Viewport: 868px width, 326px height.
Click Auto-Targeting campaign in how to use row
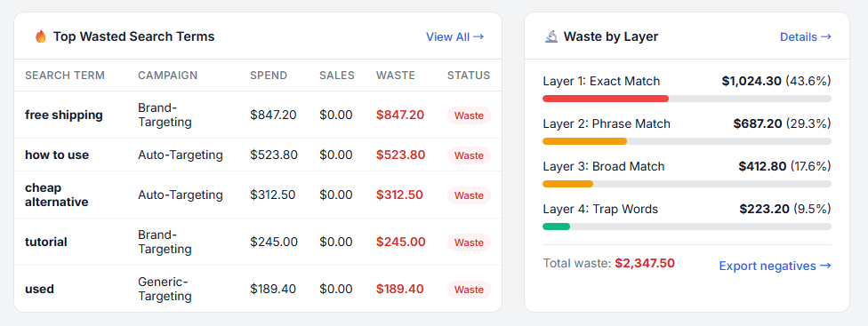click(181, 155)
